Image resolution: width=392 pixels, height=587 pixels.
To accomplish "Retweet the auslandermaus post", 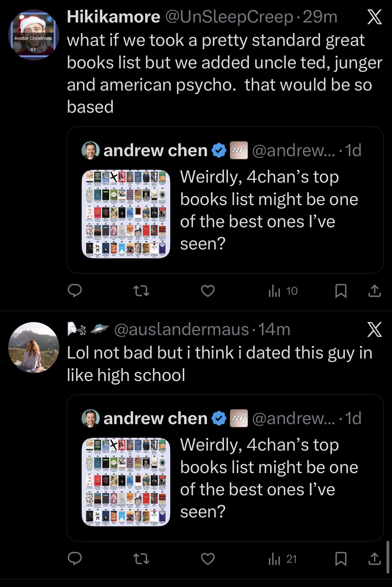I will pos(141,558).
